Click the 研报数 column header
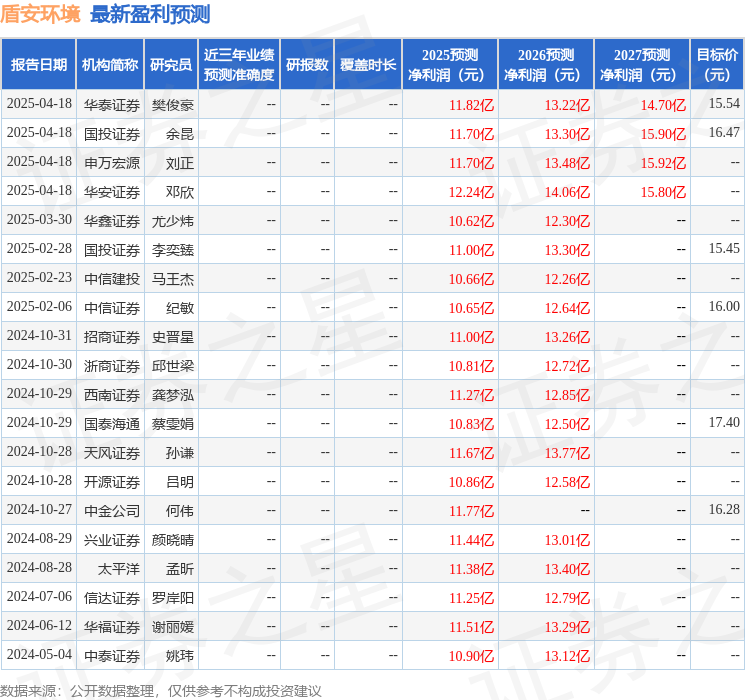 pyautogui.click(x=307, y=65)
